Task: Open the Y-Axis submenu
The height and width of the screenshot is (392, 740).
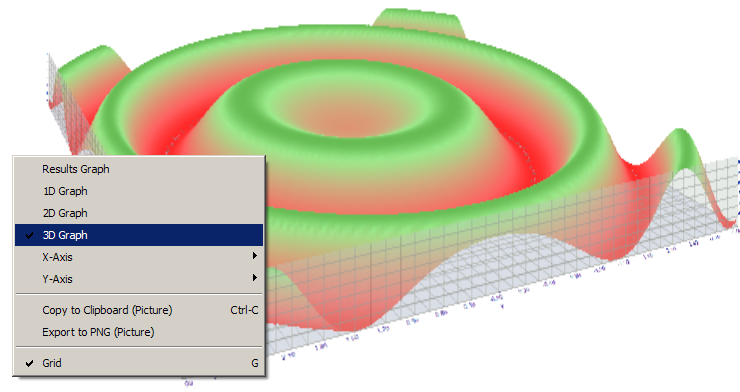Action: click(139, 279)
